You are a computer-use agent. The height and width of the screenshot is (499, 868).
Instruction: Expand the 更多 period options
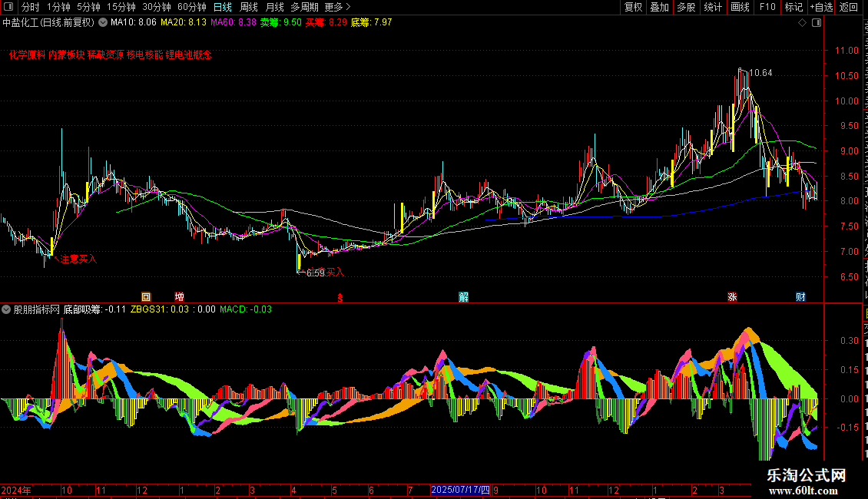pos(338,7)
